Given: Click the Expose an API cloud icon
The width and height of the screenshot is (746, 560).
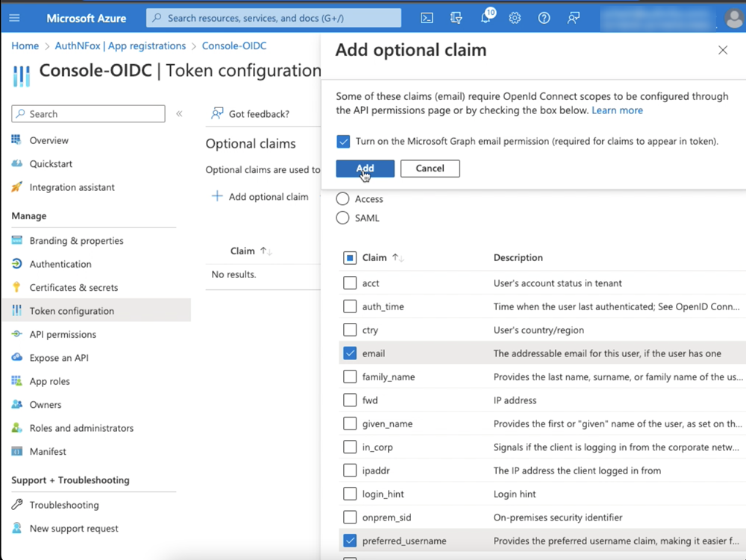Looking at the screenshot, I should [x=16, y=357].
